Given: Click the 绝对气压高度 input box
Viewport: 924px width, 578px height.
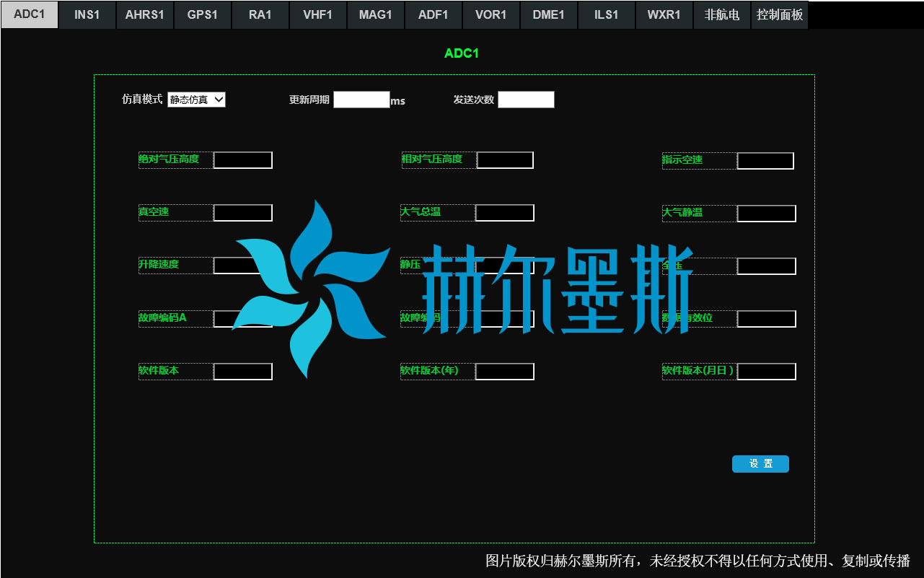Looking at the screenshot, I should 243,160.
